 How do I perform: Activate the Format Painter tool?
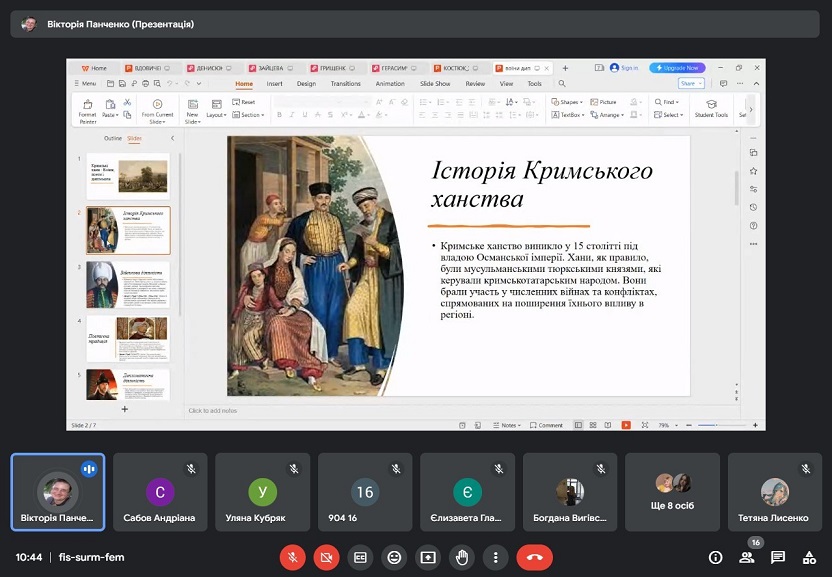coord(88,110)
